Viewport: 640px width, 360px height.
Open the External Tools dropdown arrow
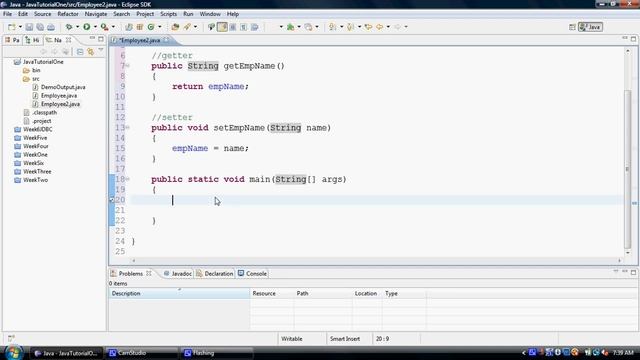click(x=113, y=27)
